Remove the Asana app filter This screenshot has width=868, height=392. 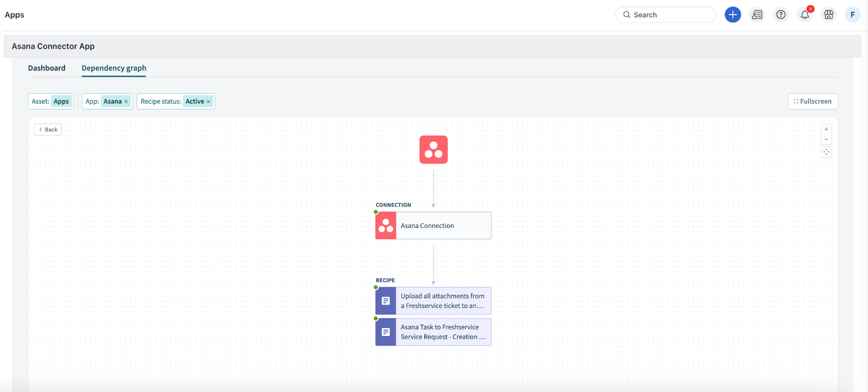pos(126,101)
